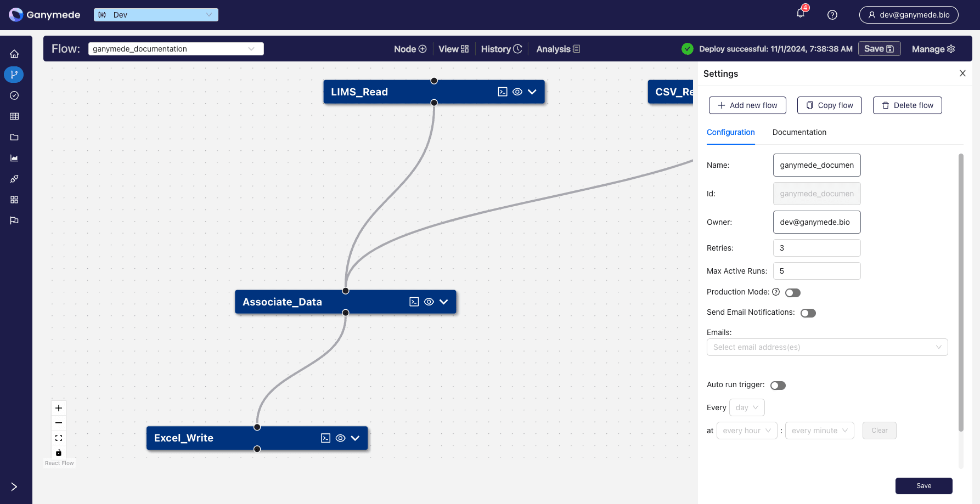Toggle the canvas interactivity lock
This screenshot has height=504, width=980.
tap(59, 452)
